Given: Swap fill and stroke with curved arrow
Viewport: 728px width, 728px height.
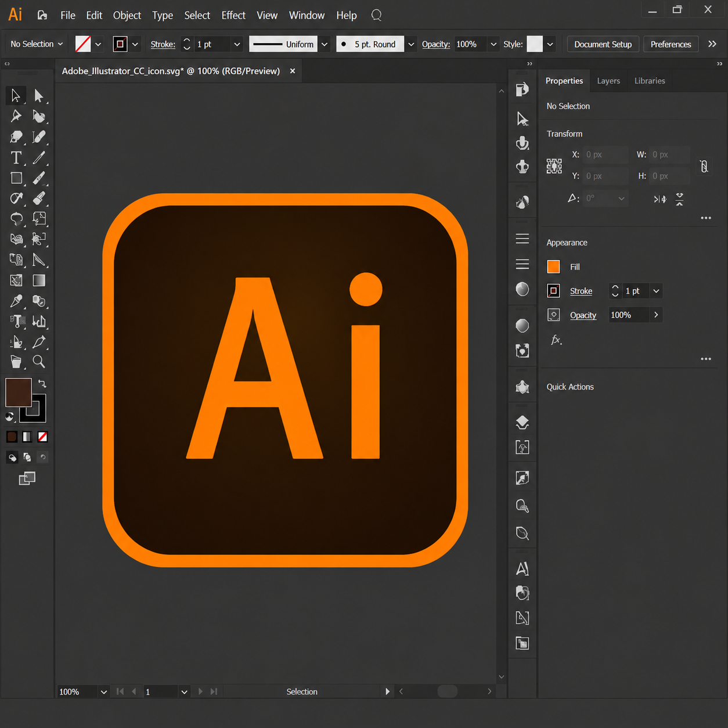Looking at the screenshot, I should (x=42, y=384).
